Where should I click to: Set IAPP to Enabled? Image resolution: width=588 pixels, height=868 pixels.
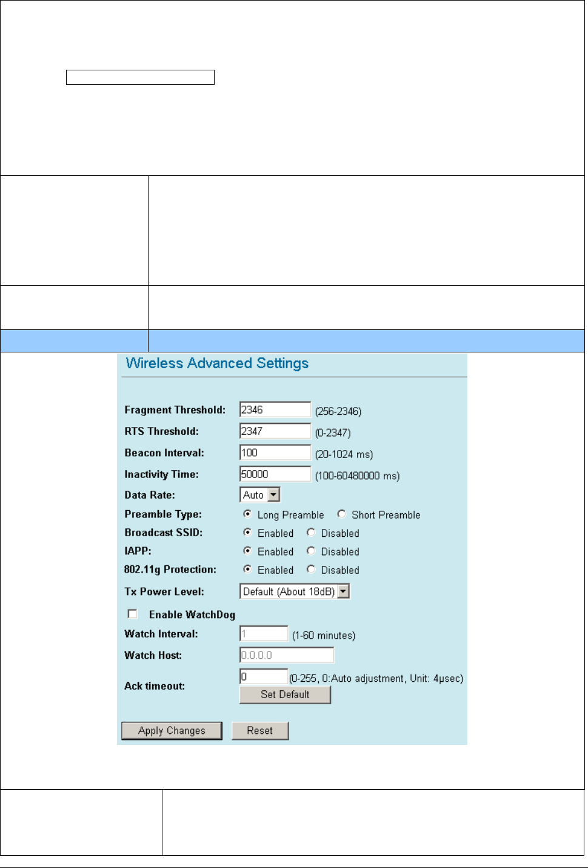click(x=247, y=551)
